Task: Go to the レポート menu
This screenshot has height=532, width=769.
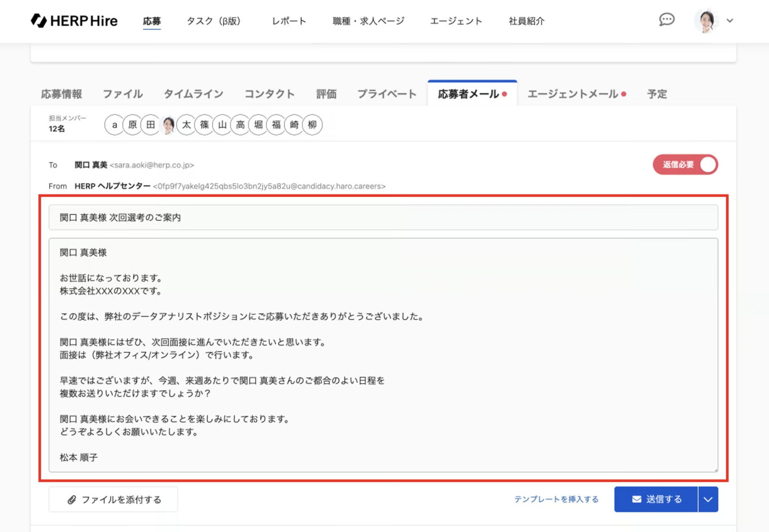Action: (x=289, y=21)
